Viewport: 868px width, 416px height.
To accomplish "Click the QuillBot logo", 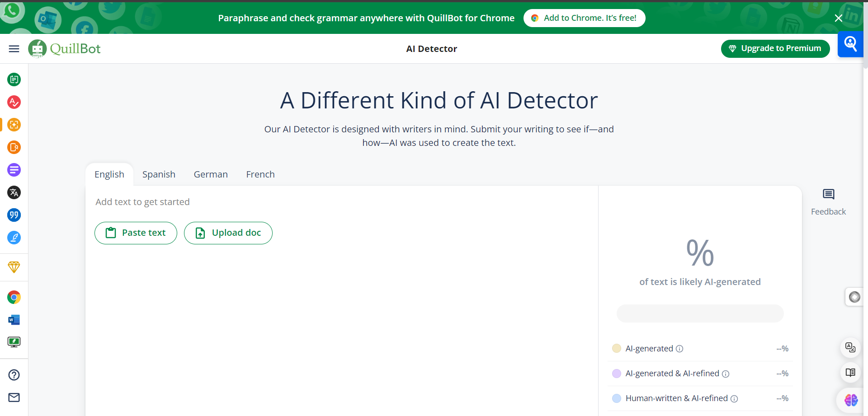I will 64,49.
